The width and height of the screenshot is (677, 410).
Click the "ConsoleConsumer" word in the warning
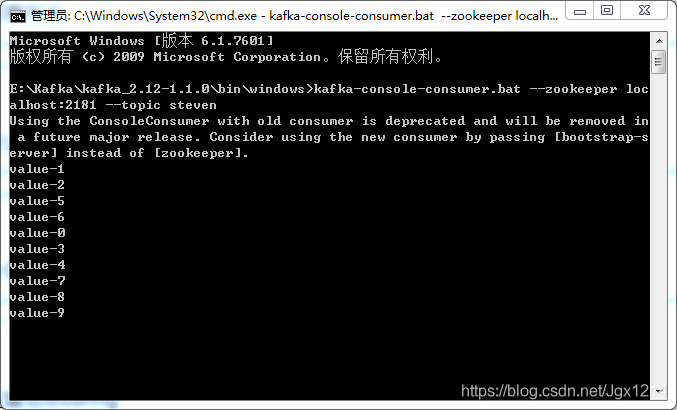(x=149, y=121)
